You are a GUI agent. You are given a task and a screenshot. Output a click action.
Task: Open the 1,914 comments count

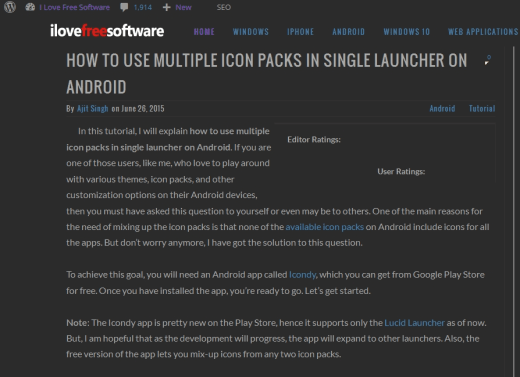tap(143, 7)
